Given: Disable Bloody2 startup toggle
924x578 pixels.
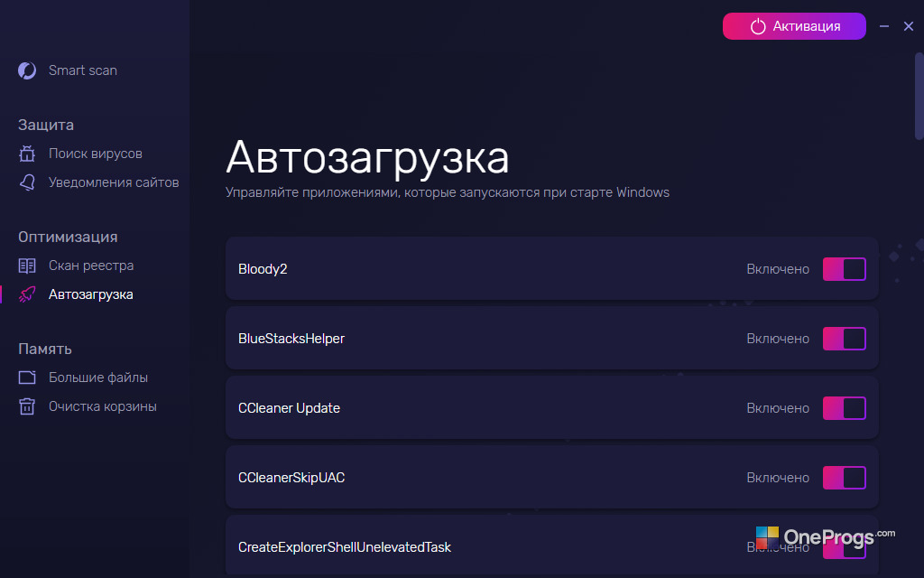Looking at the screenshot, I should [x=844, y=269].
